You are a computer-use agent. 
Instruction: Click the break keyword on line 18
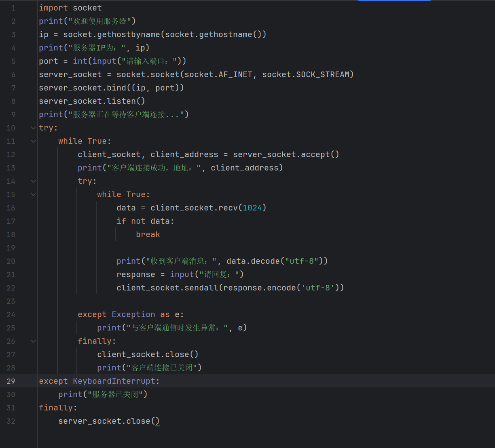[x=148, y=234]
